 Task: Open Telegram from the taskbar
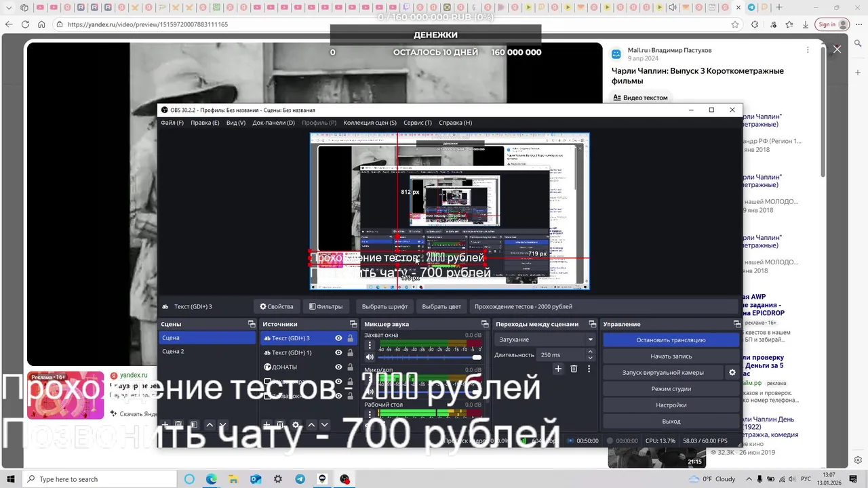pos(300,479)
